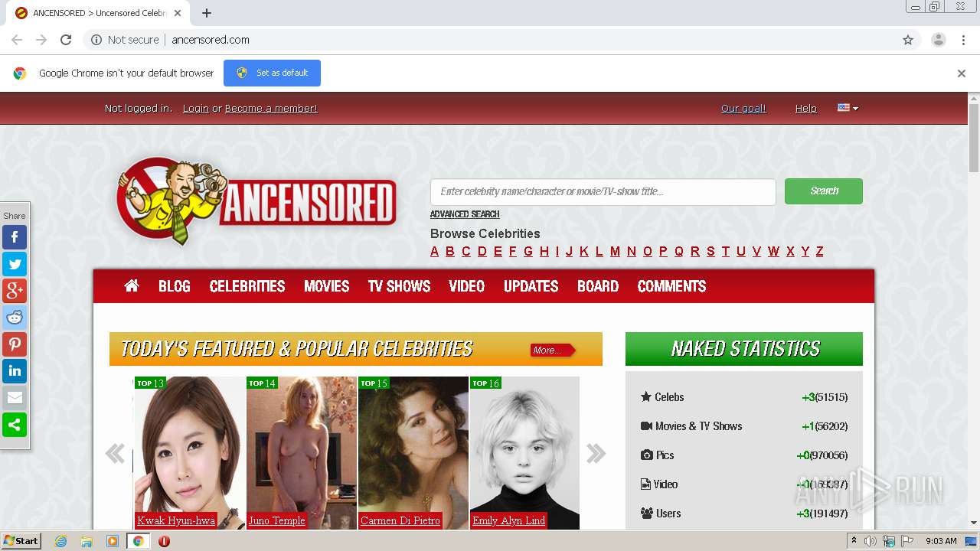Viewport: 980px width, 551px height.
Task: Share page on Twitter
Action: 15,264
